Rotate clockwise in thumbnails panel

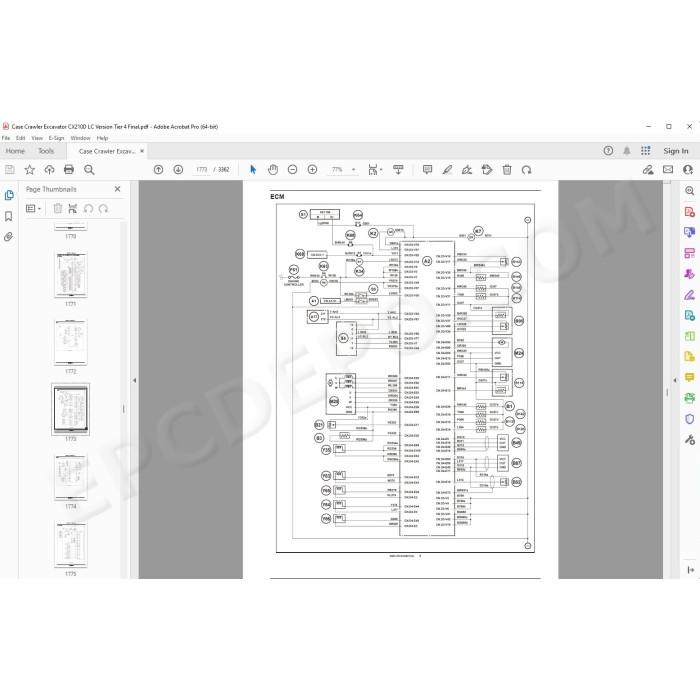coord(104,208)
